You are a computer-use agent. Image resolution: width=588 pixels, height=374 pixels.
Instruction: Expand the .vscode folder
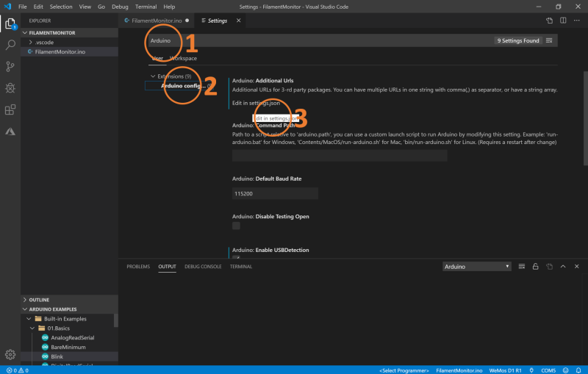click(x=44, y=43)
